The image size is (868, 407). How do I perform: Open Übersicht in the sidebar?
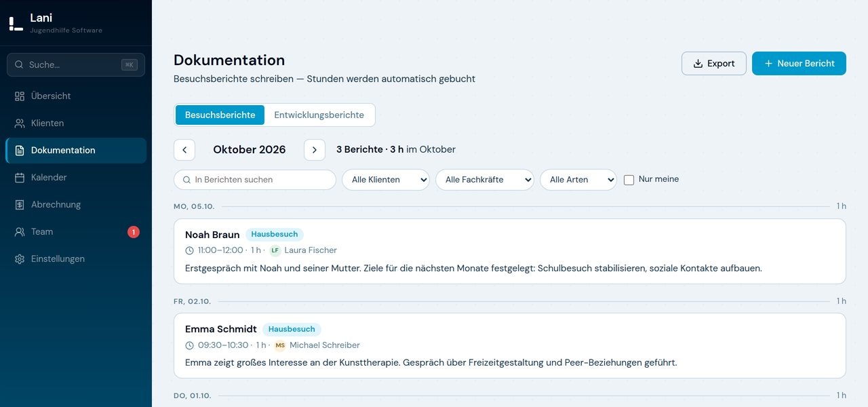76,96
